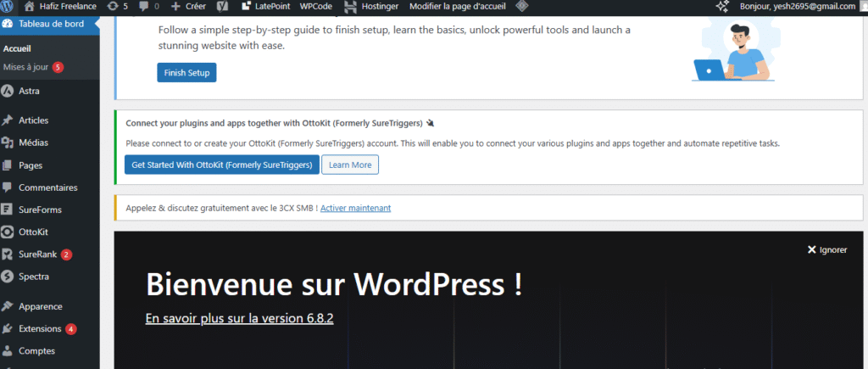Click the diamond icon after Modifier la page d'accueil

pos(521,7)
